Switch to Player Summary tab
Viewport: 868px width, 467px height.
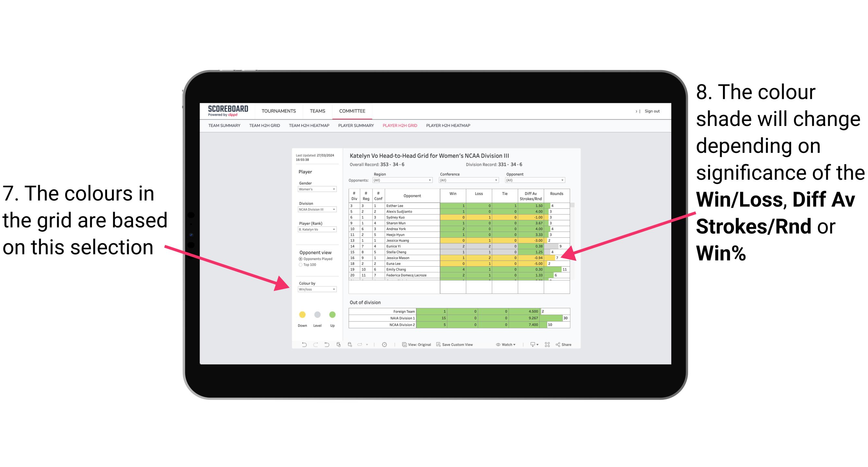click(355, 127)
